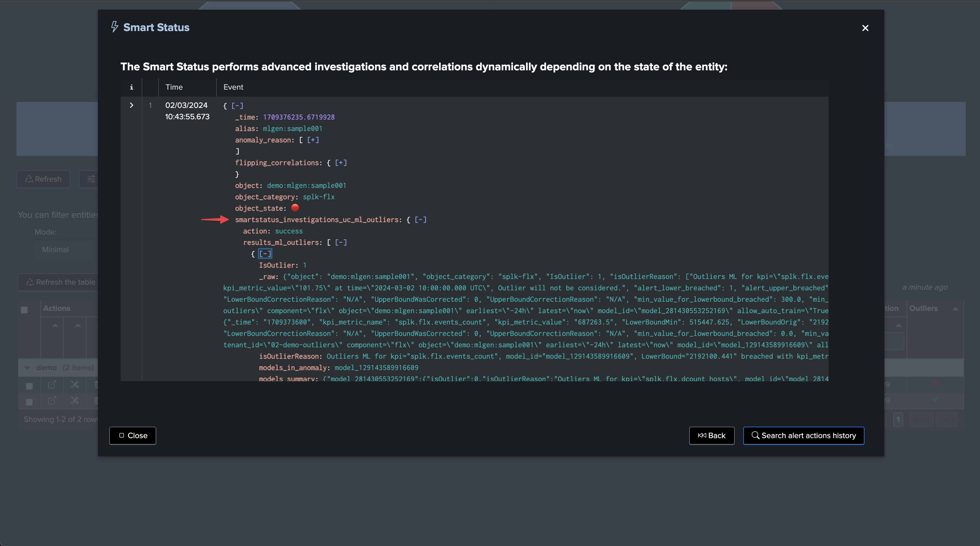
Task: Click the action value success
Action: 289,231
